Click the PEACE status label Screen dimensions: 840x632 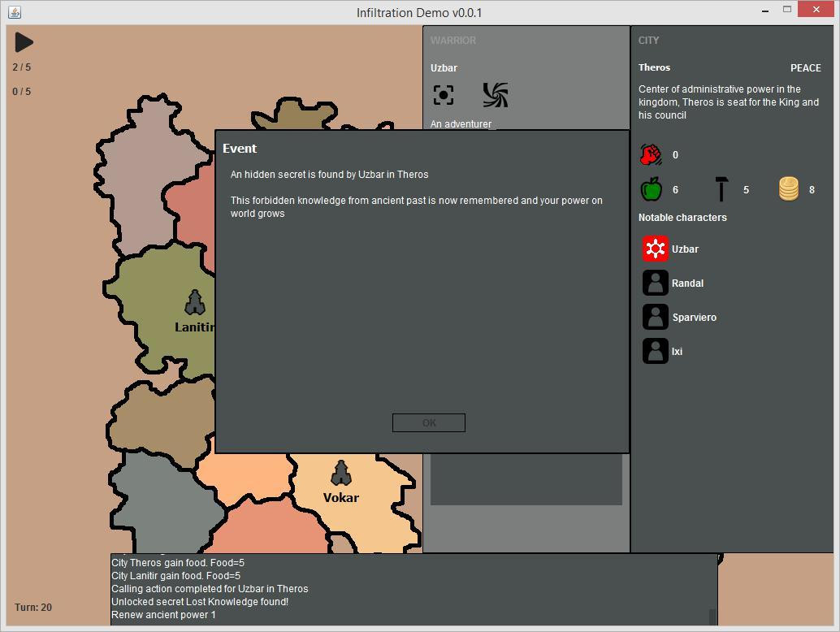coord(806,68)
